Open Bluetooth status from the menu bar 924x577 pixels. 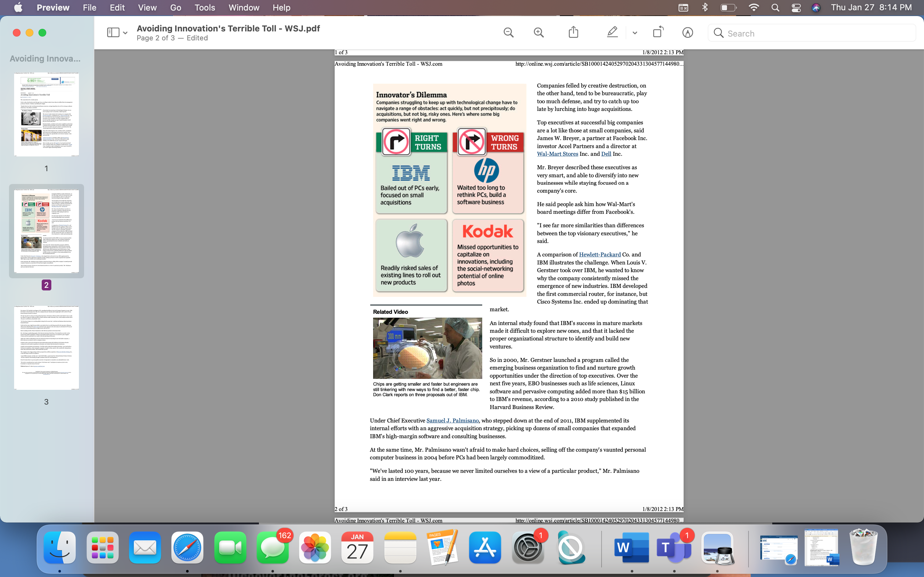tap(705, 7)
